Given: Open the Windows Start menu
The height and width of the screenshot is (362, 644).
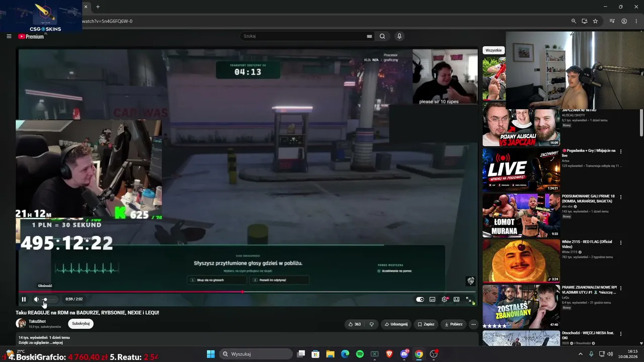Looking at the screenshot, I should coord(211,354).
